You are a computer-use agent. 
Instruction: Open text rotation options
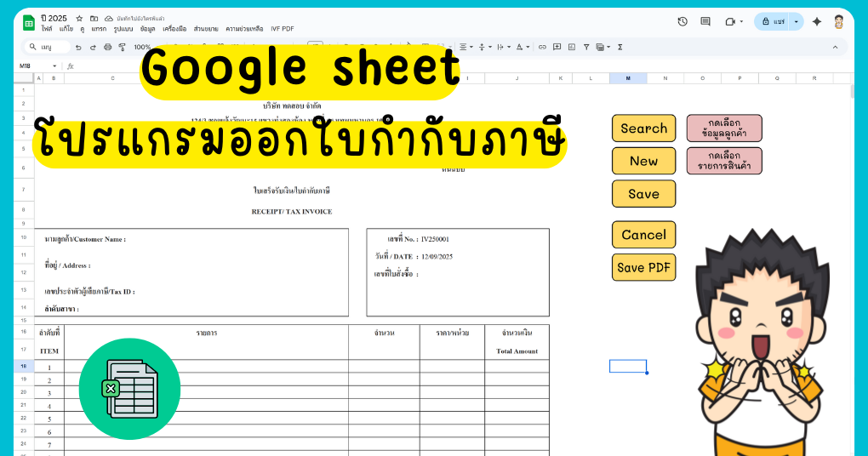(523, 47)
